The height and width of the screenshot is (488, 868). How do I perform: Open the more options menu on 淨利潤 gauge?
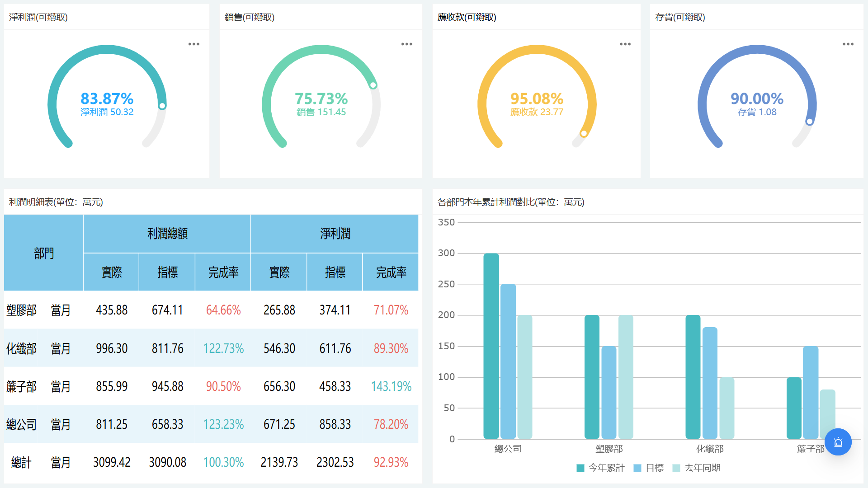click(x=194, y=44)
